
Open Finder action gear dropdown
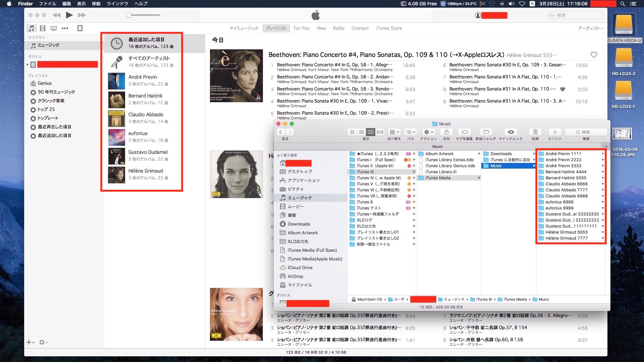tap(428, 132)
